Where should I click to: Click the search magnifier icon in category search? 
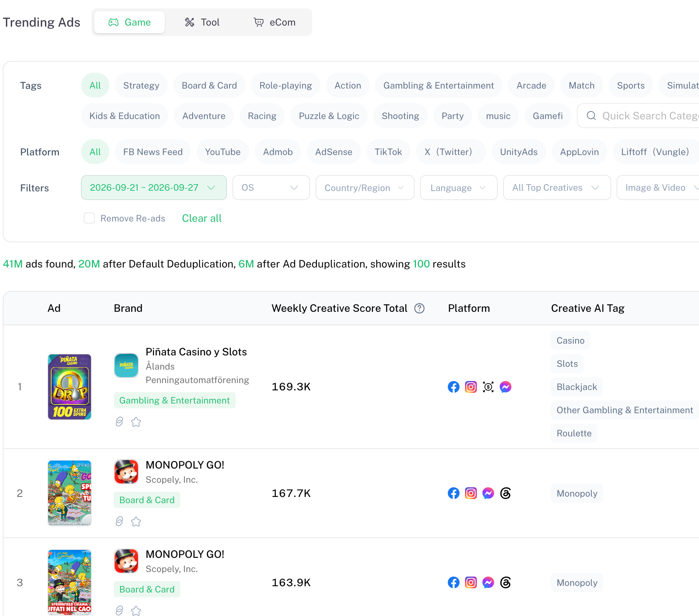591,116
